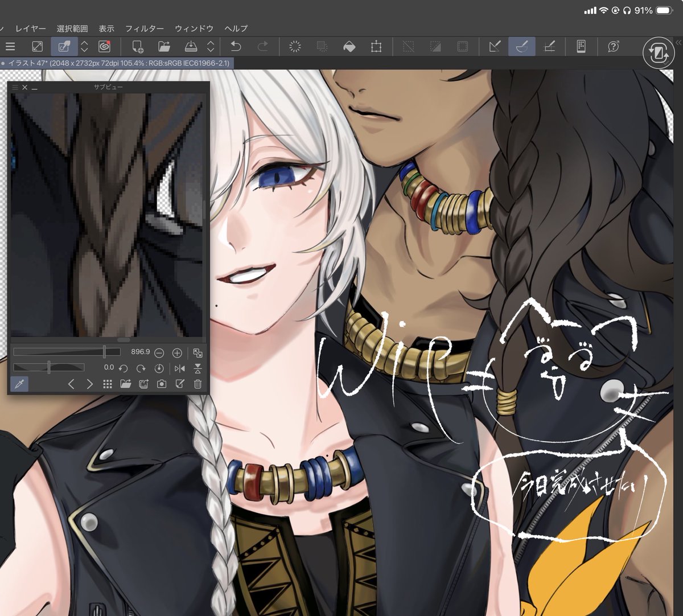Viewport: 683px width, 616px height.
Task: Click the 896.9 zoom value in Sub View
Action: coord(140,352)
